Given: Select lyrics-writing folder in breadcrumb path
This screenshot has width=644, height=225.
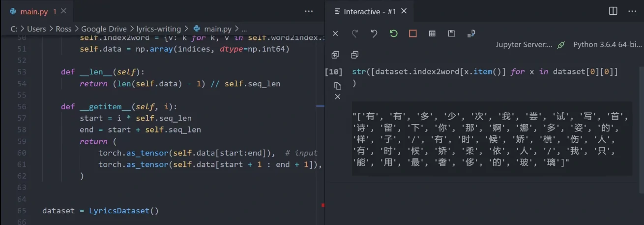Looking at the screenshot, I should 158,29.
